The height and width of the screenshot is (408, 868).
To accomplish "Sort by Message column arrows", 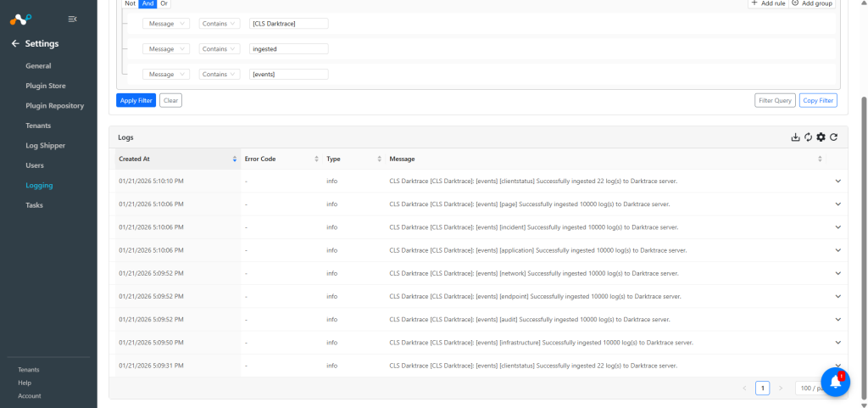I will 820,159.
